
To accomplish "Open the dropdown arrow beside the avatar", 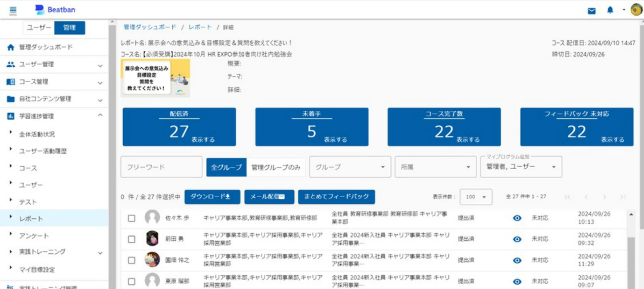I will (624, 10).
